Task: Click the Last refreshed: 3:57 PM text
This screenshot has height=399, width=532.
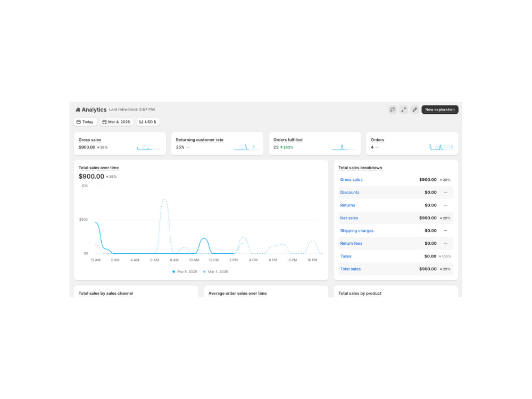Action: point(131,110)
